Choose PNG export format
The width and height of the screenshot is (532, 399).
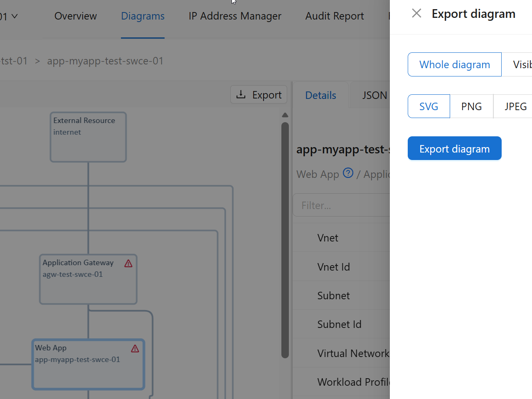[x=471, y=106]
